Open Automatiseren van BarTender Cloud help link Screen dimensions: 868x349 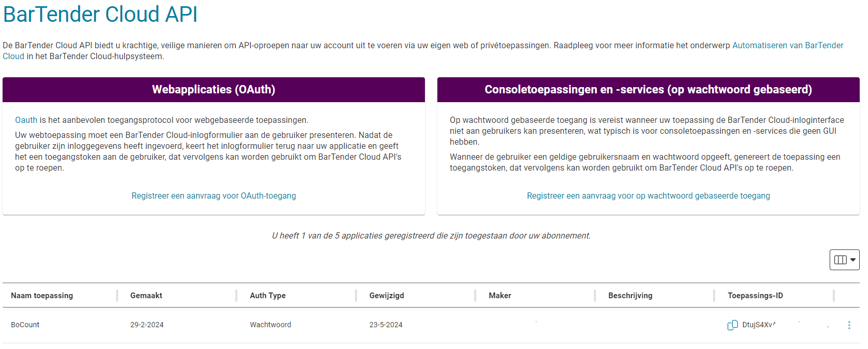[787, 46]
